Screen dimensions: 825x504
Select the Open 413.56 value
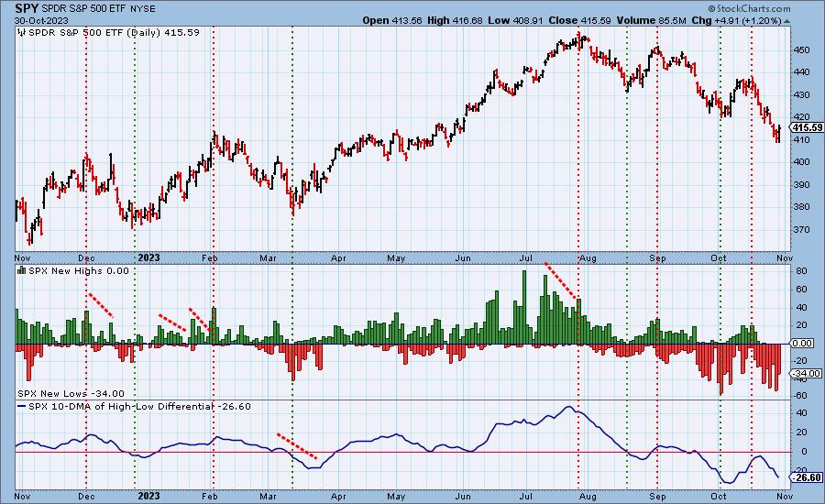[x=392, y=20]
